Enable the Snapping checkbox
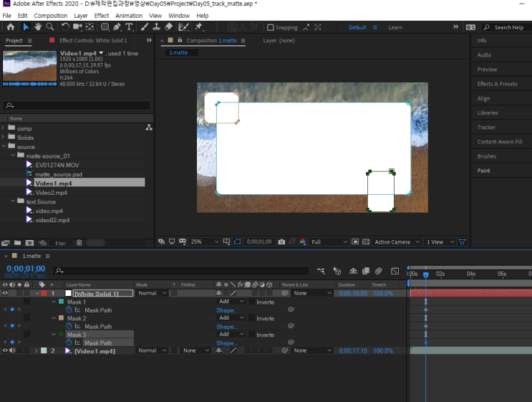The height and width of the screenshot is (402, 532). 271,28
